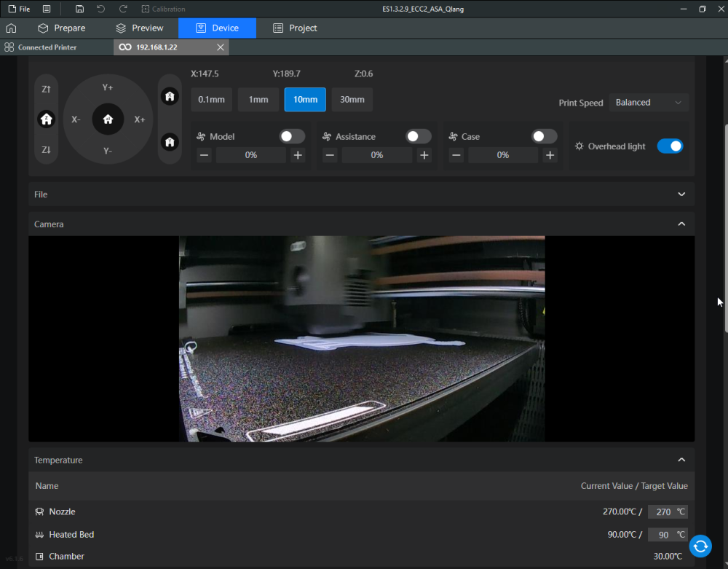Click the Nozzle target temperature field
Image resolution: width=728 pixels, height=569 pixels.
click(x=662, y=512)
